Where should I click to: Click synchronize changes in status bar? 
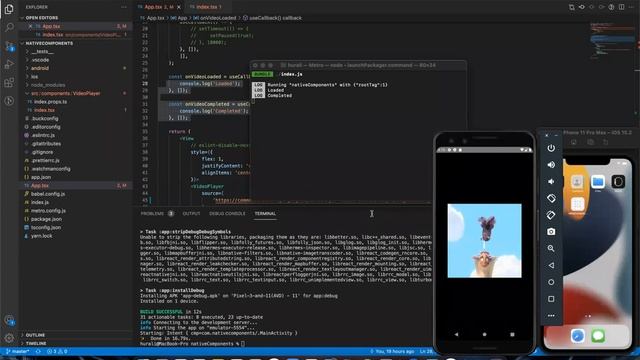click(x=38, y=351)
